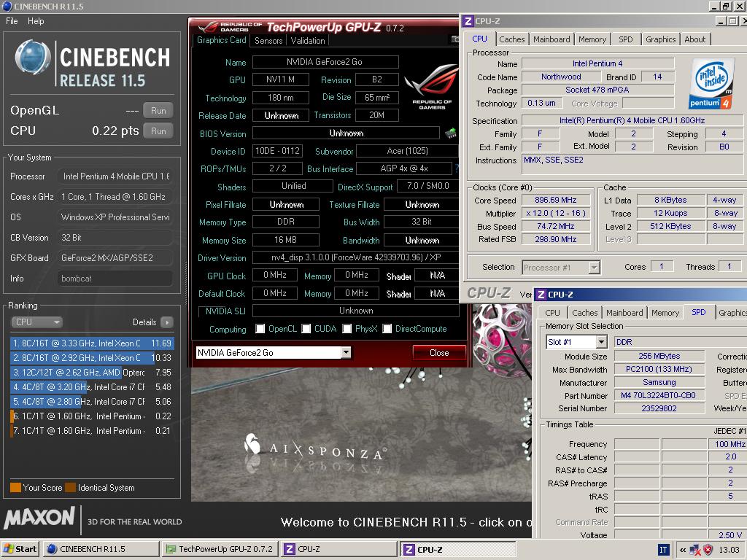Switch to TechPowerUp GPU-Z 0.7.2 via the taskbar

click(220, 549)
